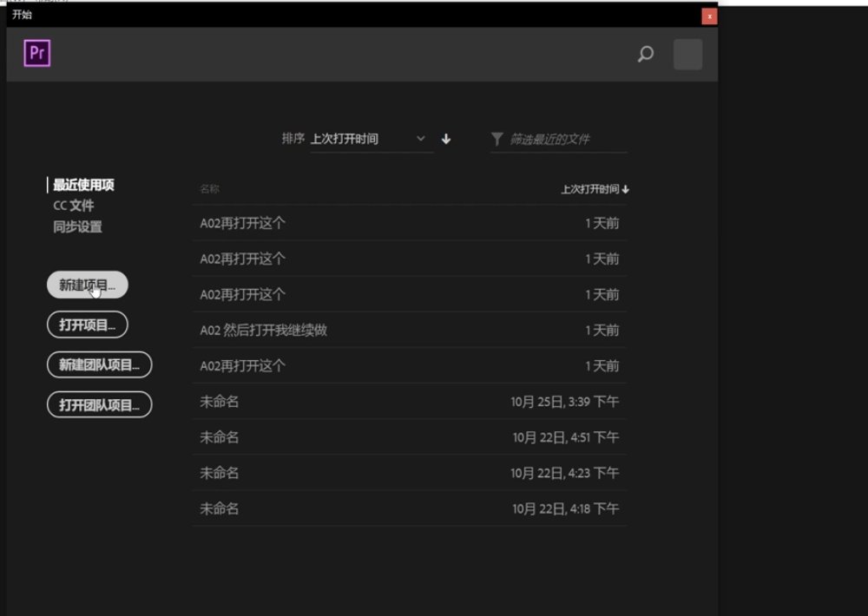Expand the sort options chevron
Viewport: 868px width, 616px height.
tap(421, 139)
